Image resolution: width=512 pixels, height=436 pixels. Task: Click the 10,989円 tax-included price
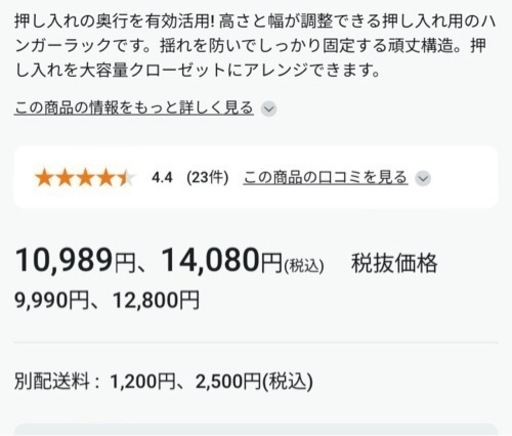[x=75, y=260]
